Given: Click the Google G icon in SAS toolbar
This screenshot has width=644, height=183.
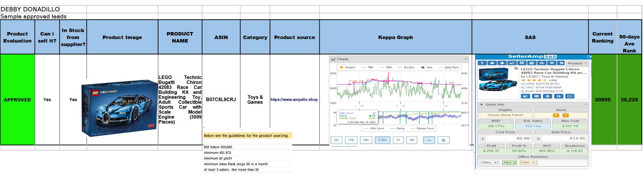Looking at the screenshot, I should point(541,63).
